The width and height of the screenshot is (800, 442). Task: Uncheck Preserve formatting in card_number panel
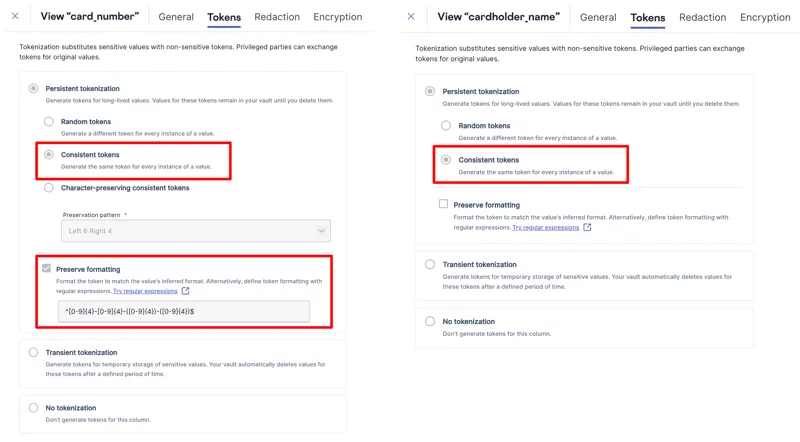(47, 269)
